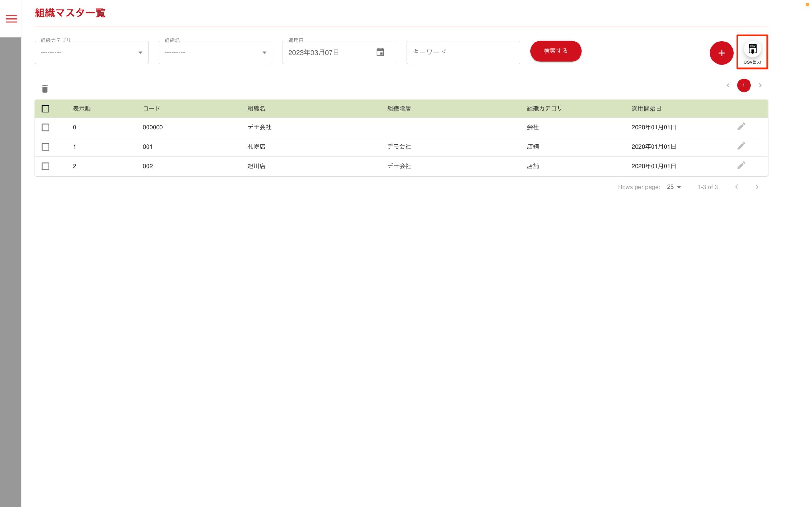The image size is (812, 507).
Task: Expand the 組織名 dropdown
Action: tap(215, 53)
